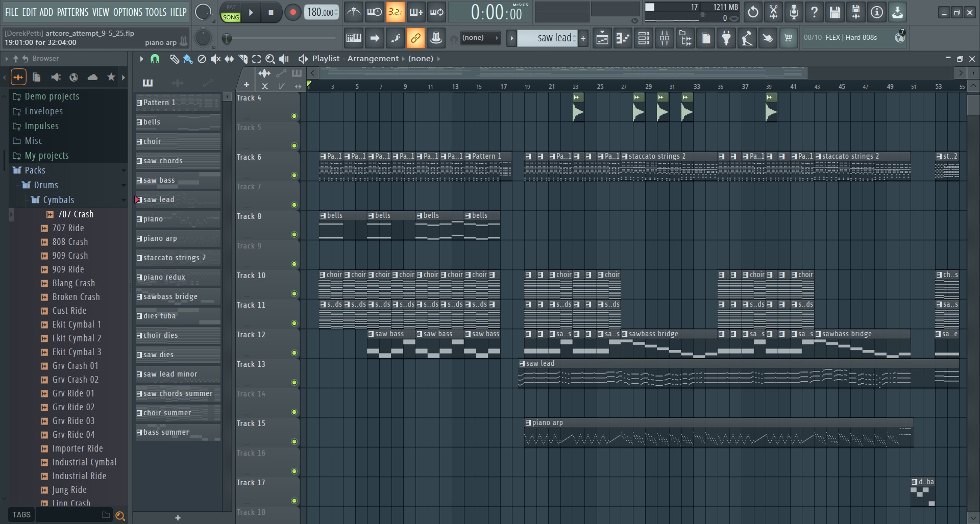Select the Paint brush tool
The height and width of the screenshot is (524, 980).
pyautogui.click(x=188, y=59)
